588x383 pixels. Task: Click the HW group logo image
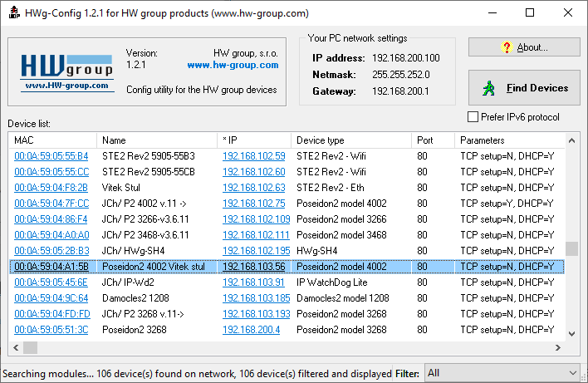point(67,73)
